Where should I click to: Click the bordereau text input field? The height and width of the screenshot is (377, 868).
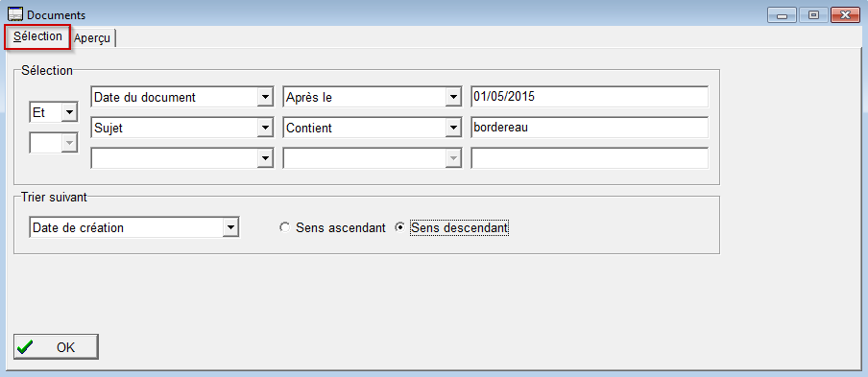point(590,128)
